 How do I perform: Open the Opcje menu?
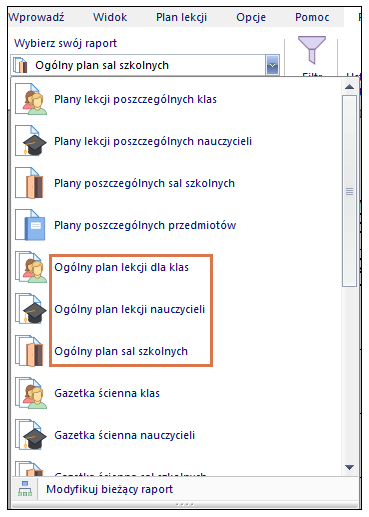point(251,17)
